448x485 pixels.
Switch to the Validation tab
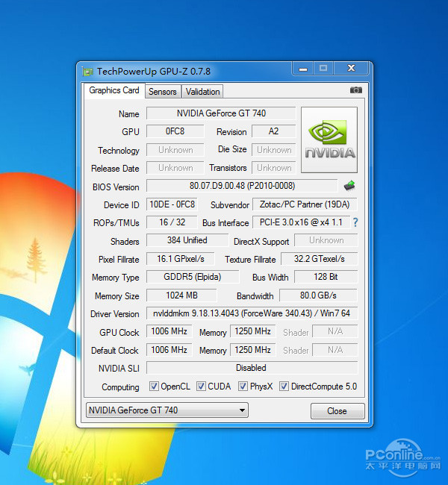pyautogui.click(x=202, y=92)
